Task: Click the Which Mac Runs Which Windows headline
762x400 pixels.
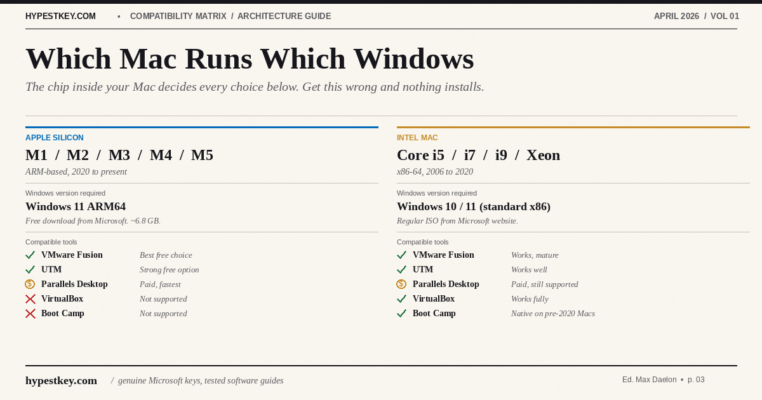Action: coord(250,59)
